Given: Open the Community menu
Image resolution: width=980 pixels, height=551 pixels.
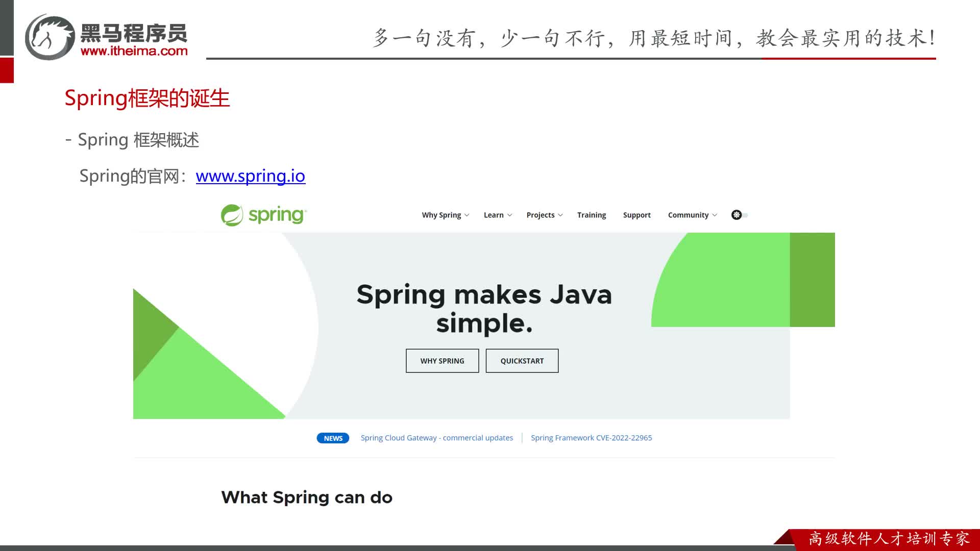Looking at the screenshot, I should pos(693,215).
